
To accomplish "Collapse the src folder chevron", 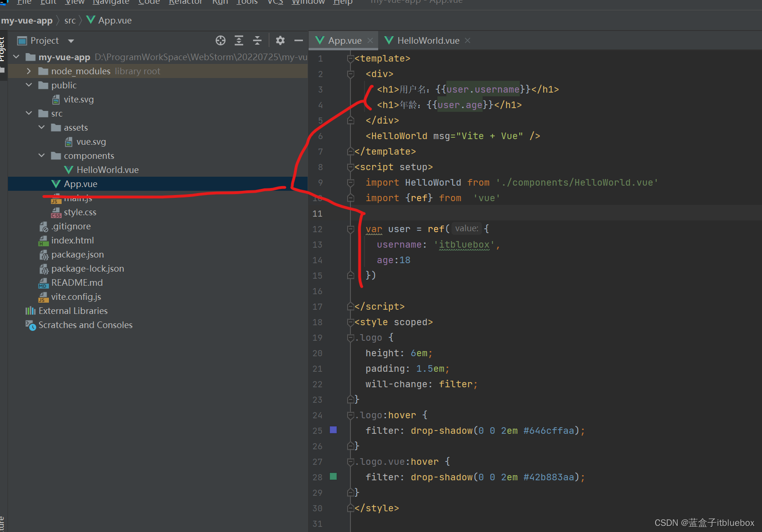I will (x=29, y=113).
